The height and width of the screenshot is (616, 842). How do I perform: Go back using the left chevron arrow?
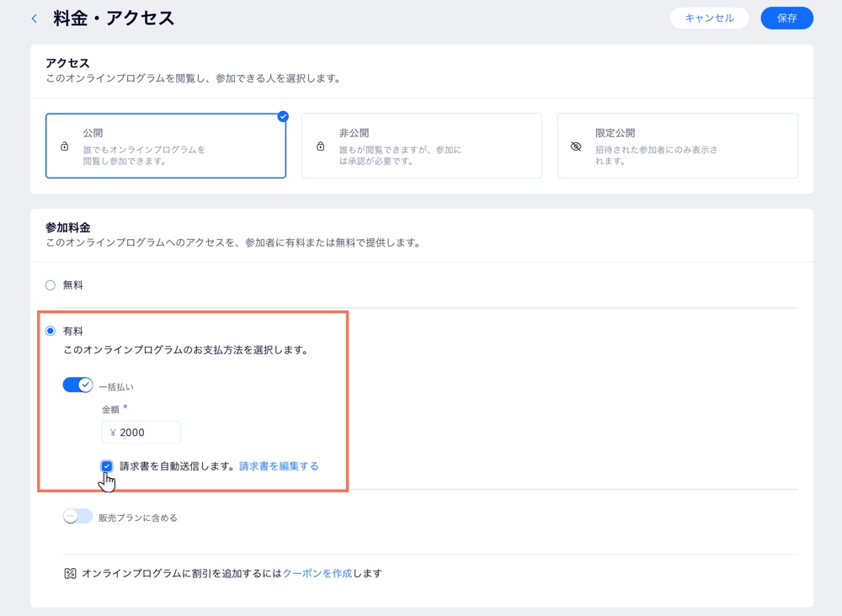point(35,19)
